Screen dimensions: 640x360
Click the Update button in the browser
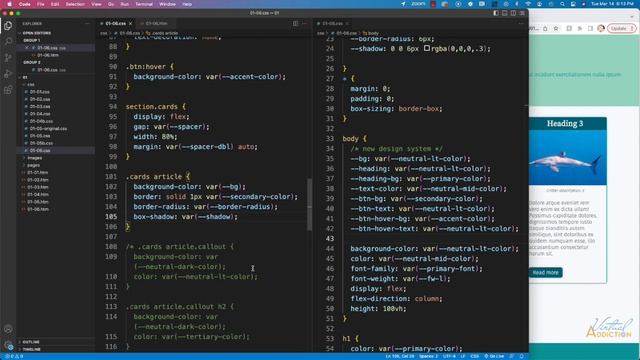pyautogui.click(x=621, y=29)
